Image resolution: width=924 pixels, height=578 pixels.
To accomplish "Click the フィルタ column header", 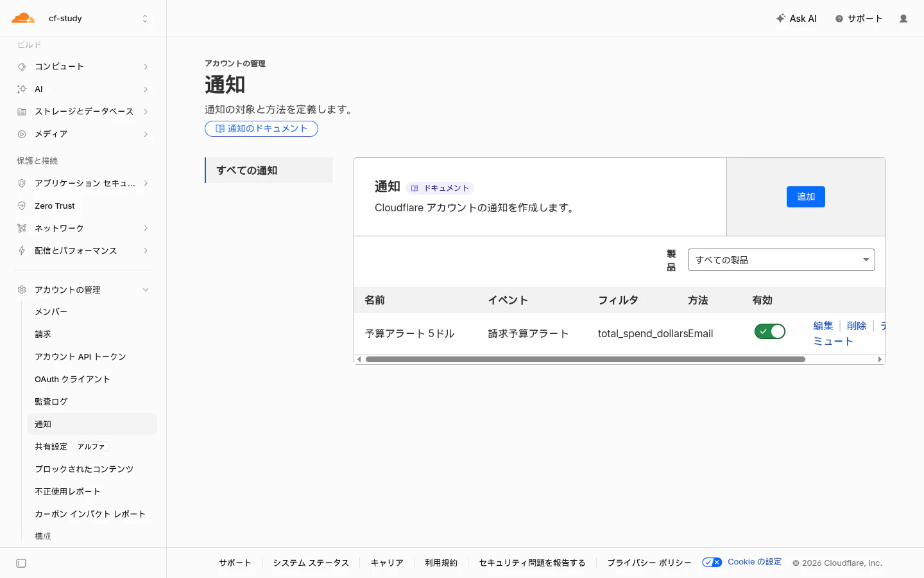I will (x=618, y=300).
